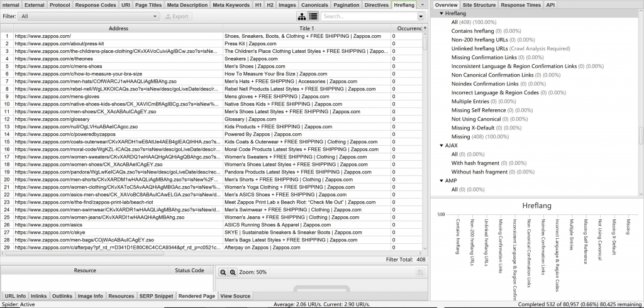Select Missing Self Reference item

click(x=492, y=110)
